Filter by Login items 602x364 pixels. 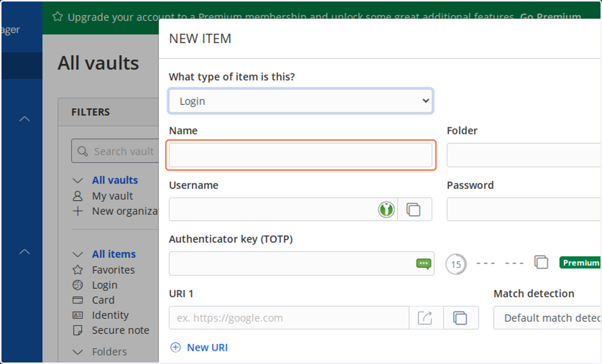click(105, 285)
